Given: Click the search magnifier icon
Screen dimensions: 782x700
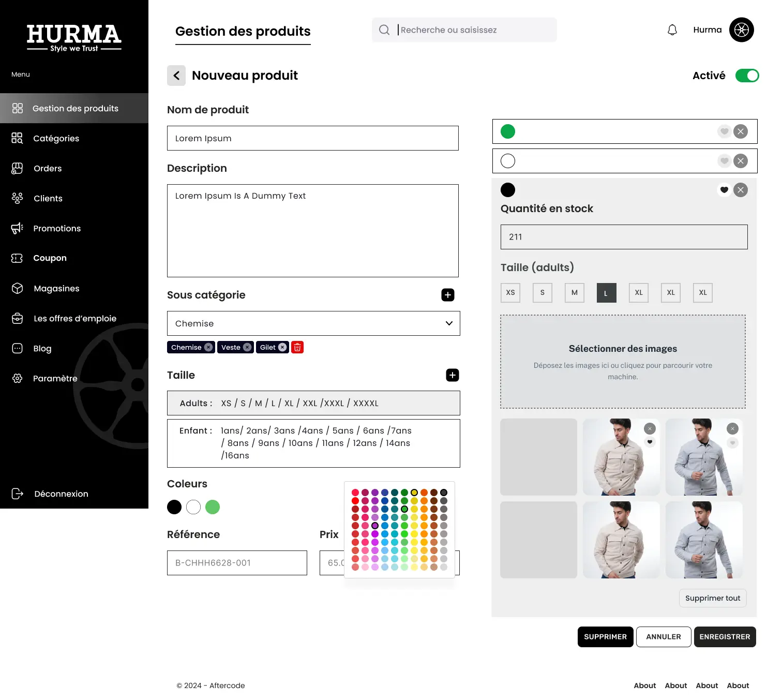Looking at the screenshot, I should click(x=384, y=30).
